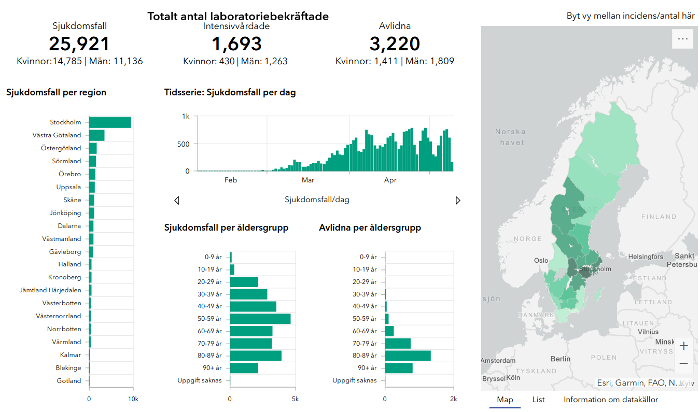Select the Skåne region label
The height and width of the screenshot is (412, 700).
(x=72, y=200)
